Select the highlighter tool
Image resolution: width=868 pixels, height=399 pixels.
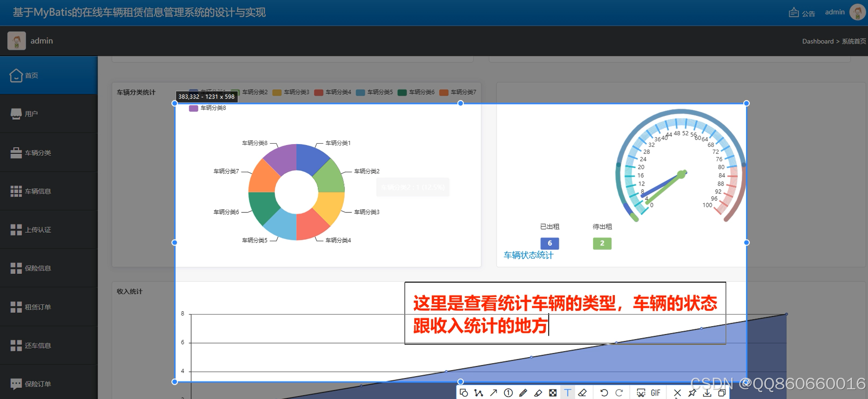538,393
